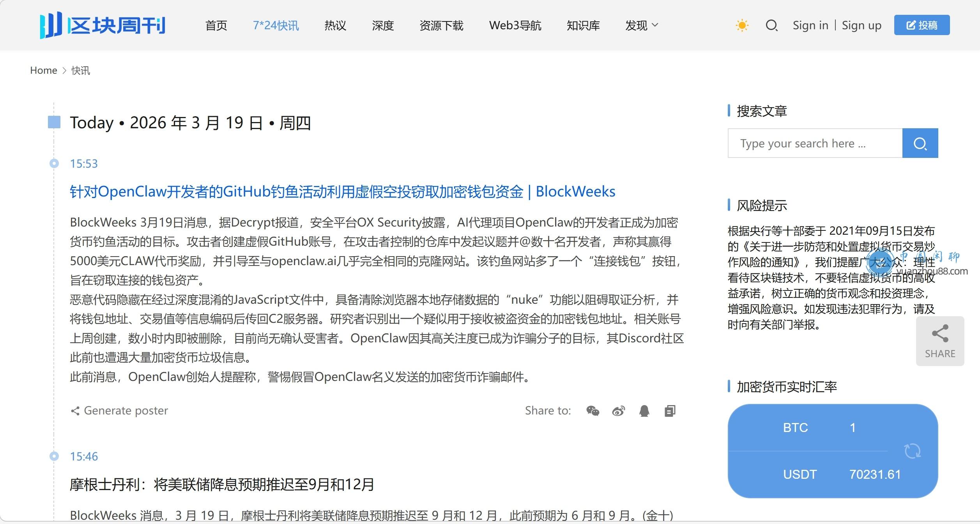The image size is (980, 524).
Task: Submit search with blue magnifier button
Action: point(920,143)
